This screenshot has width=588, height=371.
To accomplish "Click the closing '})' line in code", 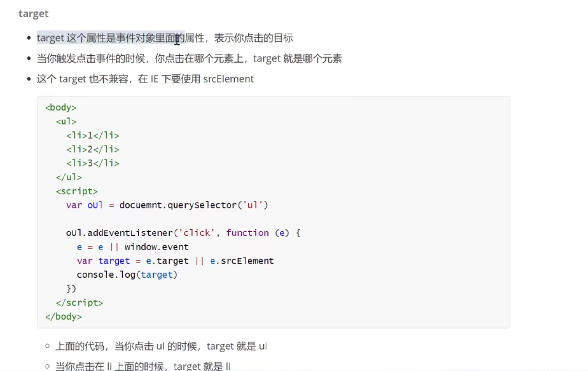I will tap(71, 288).
